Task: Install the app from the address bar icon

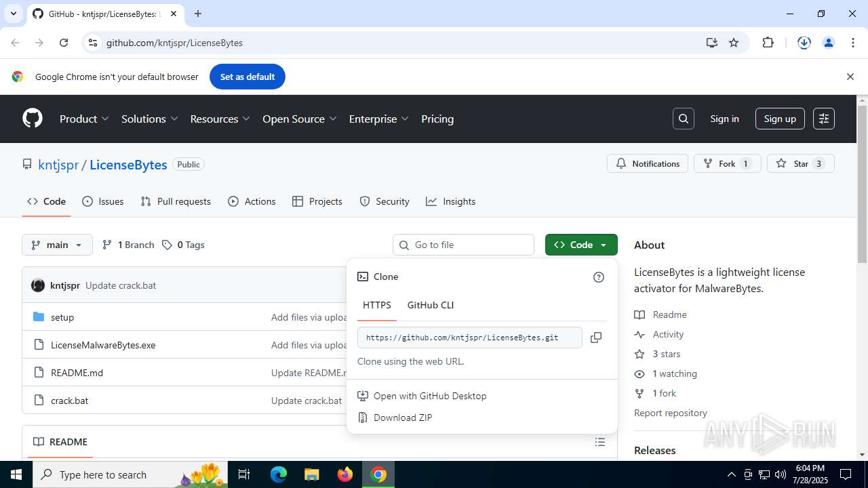Action: pyautogui.click(x=711, y=43)
